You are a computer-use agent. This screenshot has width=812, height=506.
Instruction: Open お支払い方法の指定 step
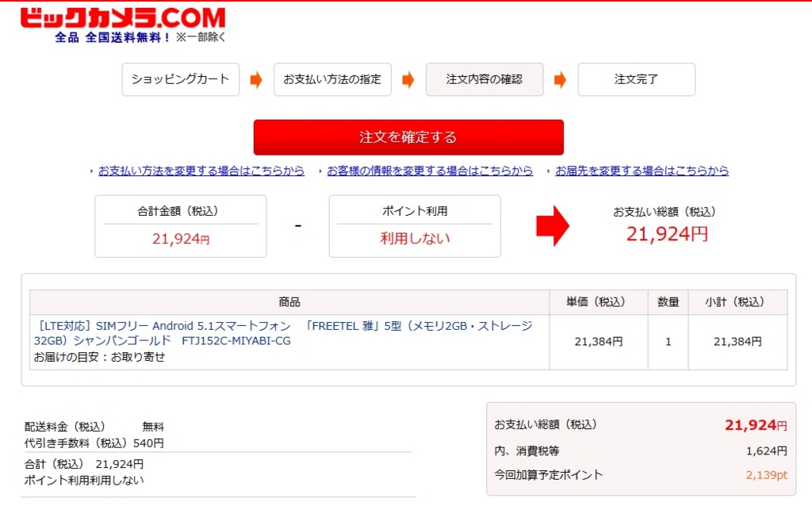click(332, 79)
